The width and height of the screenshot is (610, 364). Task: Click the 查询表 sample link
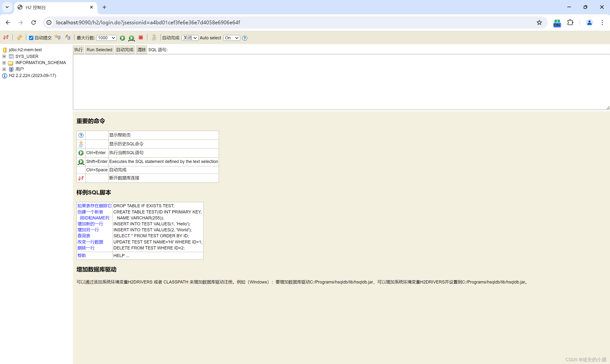pyautogui.click(x=84, y=236)
